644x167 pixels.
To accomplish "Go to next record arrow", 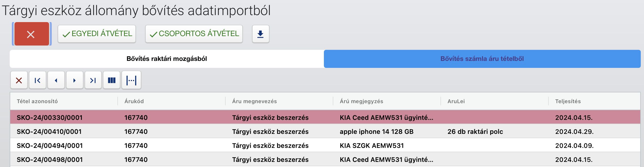I will coord(75,80).
